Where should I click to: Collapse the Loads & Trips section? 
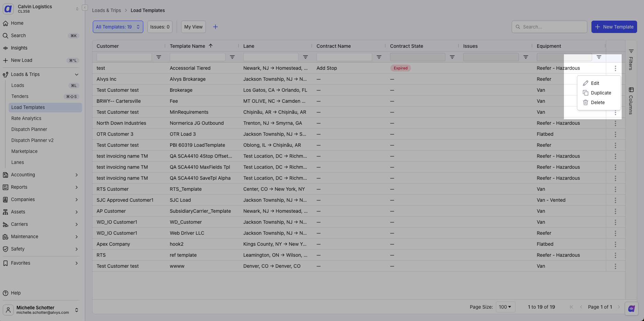click(77, 74)
